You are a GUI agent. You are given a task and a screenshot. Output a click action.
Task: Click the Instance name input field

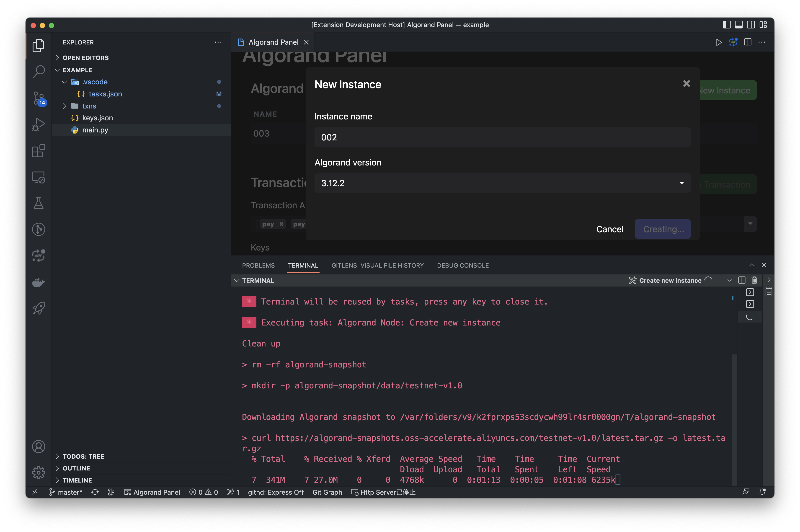(502, 137)
